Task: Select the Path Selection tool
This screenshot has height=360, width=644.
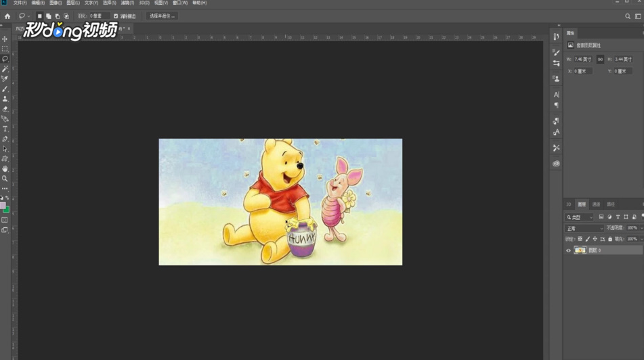Action: point(5,149)
